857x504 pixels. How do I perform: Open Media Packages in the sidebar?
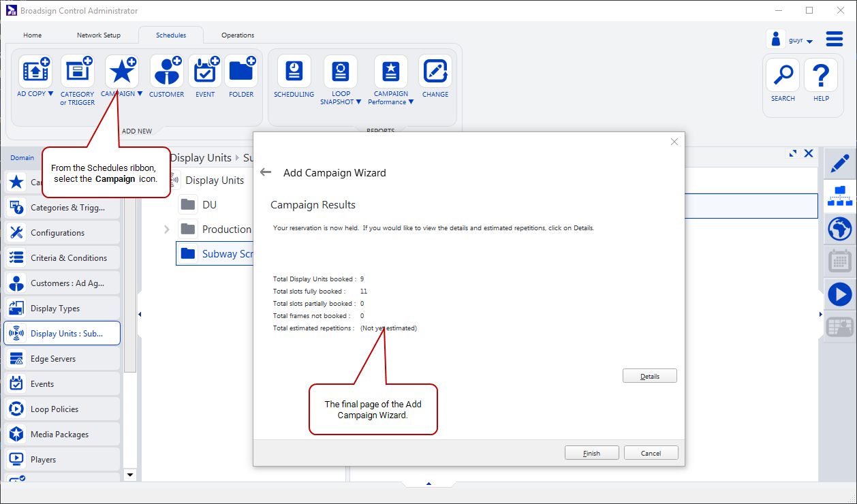pyautogui.click(x=62, y=435)
